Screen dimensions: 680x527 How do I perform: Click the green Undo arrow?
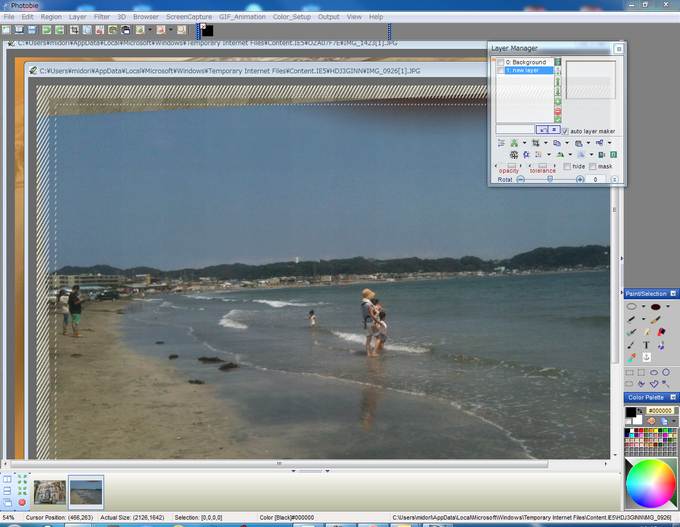pos(46,29)
